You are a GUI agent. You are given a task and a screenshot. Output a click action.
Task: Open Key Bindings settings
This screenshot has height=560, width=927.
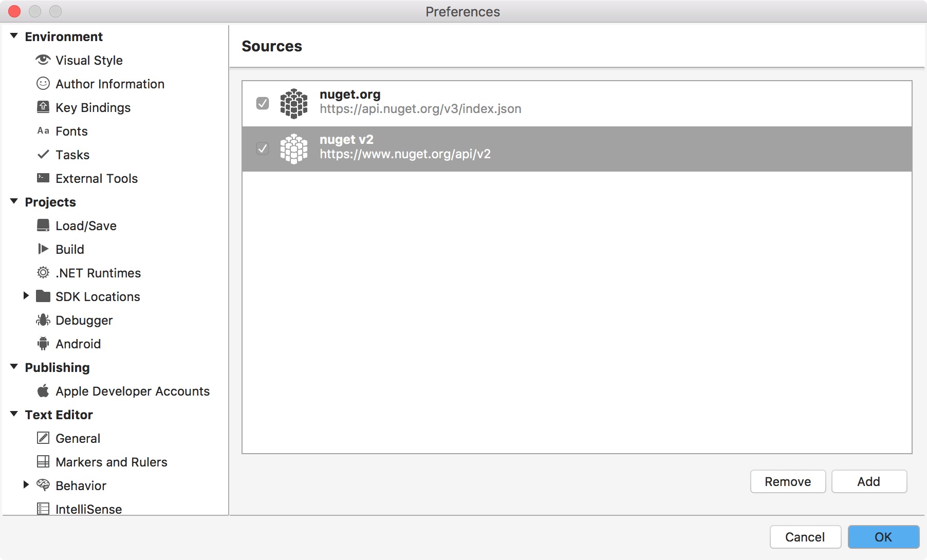pyautogui.click(x=93, y=107)
